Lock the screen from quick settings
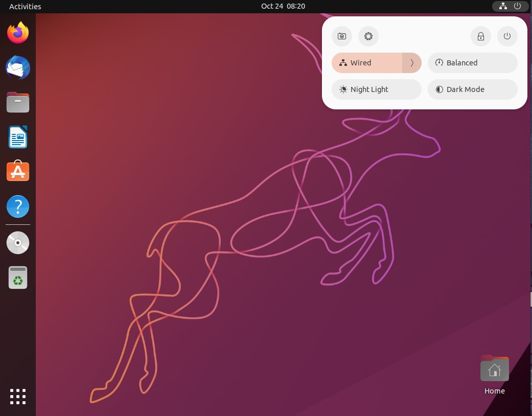 coord(480,36)
